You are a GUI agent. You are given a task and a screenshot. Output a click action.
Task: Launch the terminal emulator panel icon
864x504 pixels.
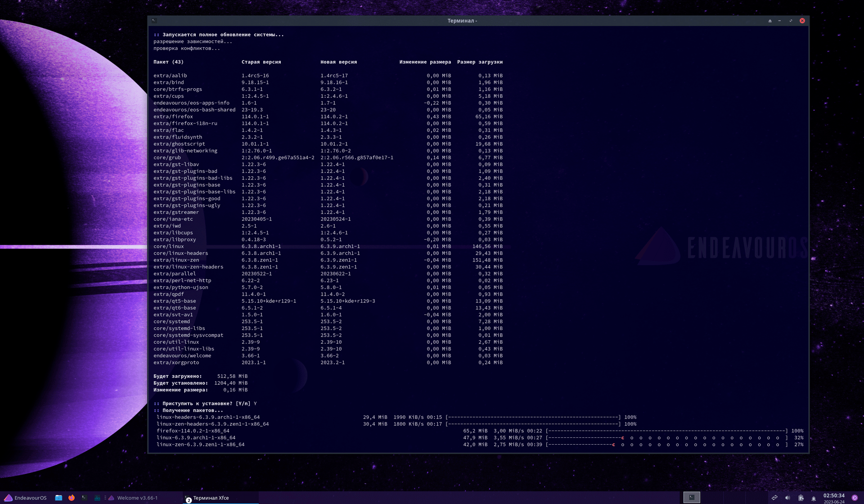tap(84, 498)
